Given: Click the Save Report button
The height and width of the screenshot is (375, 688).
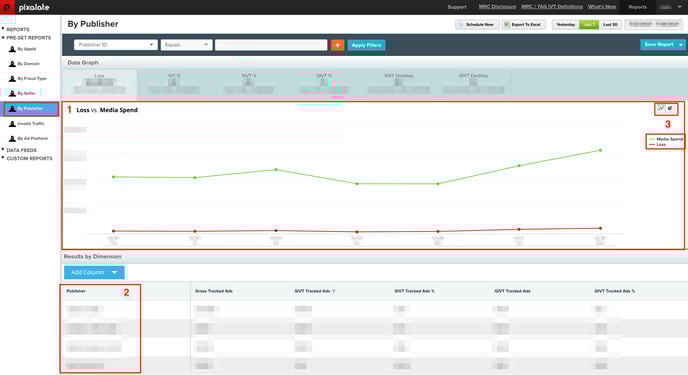Looking at the screenshot, I should 659,45.
